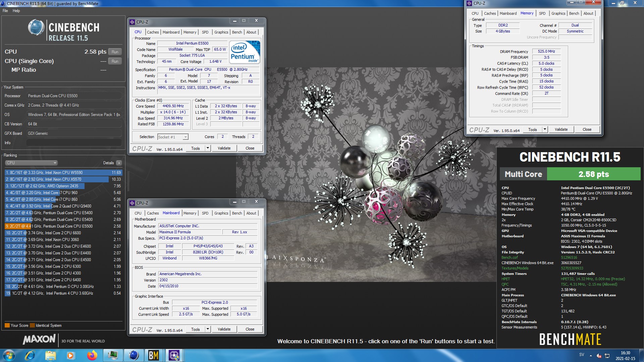Expand Tools dropdown arrow in Memory window
Viewport: 644px width, 362px height.
[x=545, y=129]
